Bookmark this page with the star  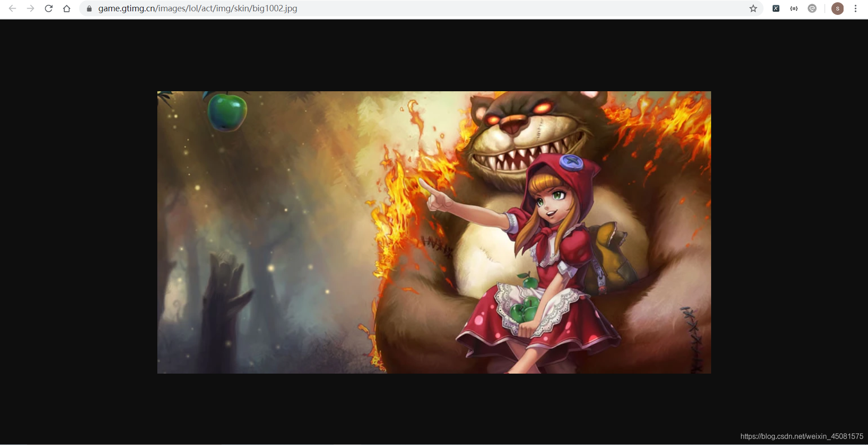click(x=753, y=9)
